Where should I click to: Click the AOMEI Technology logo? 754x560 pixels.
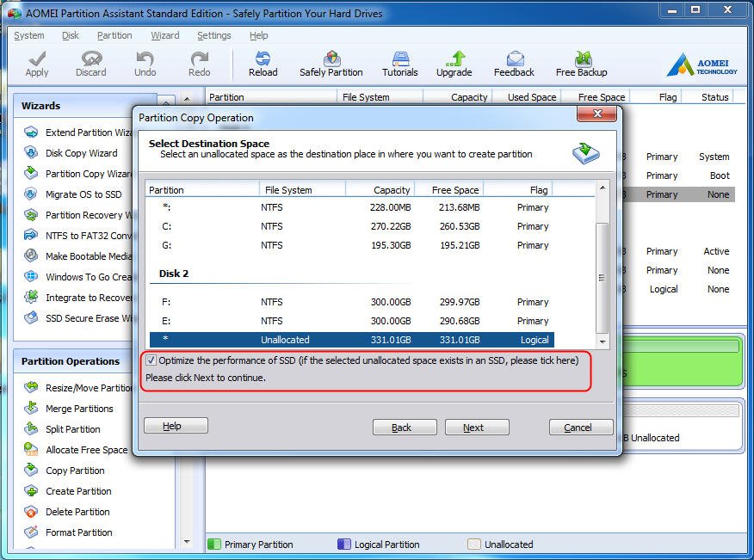coord(702,65)
